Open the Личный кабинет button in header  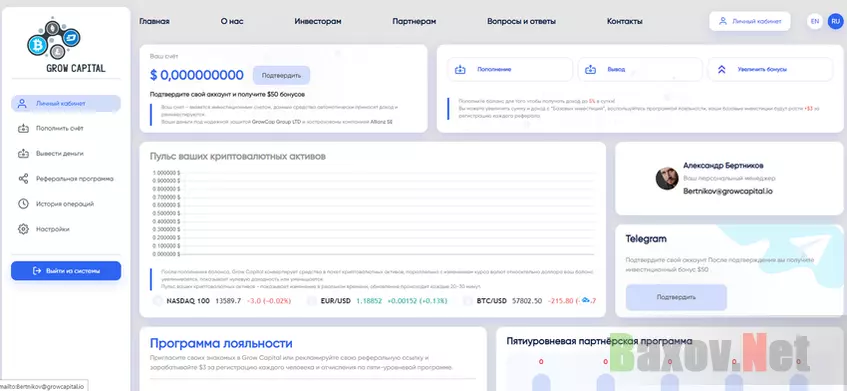(750, 22)
